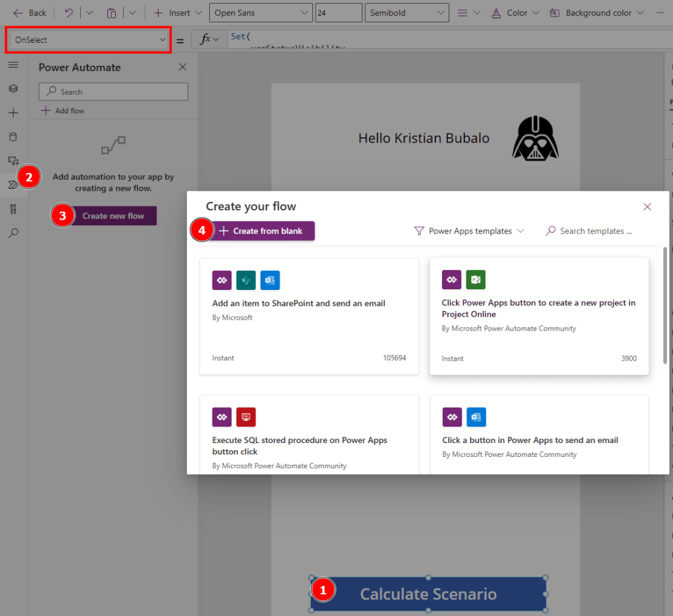673x616 pixels.
Task: Expand the Semibold font weight dropdown
Action: coord(406,12)
